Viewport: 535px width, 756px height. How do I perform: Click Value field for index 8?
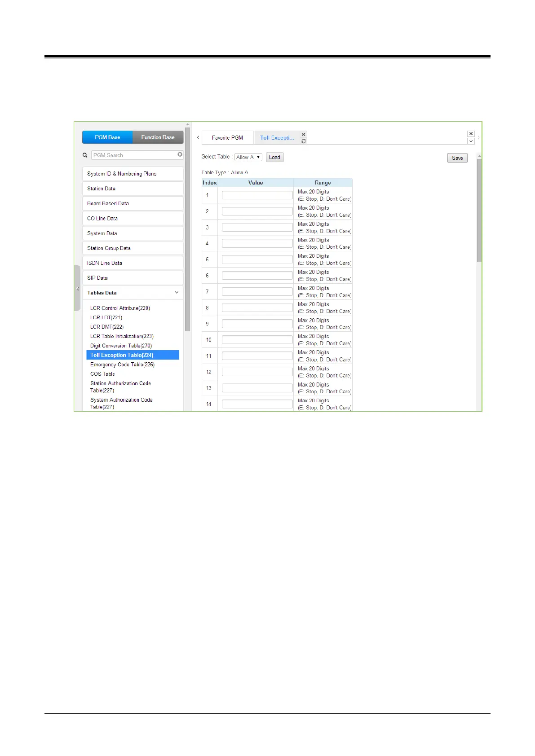pyautogui.click(x=257, y=308)
